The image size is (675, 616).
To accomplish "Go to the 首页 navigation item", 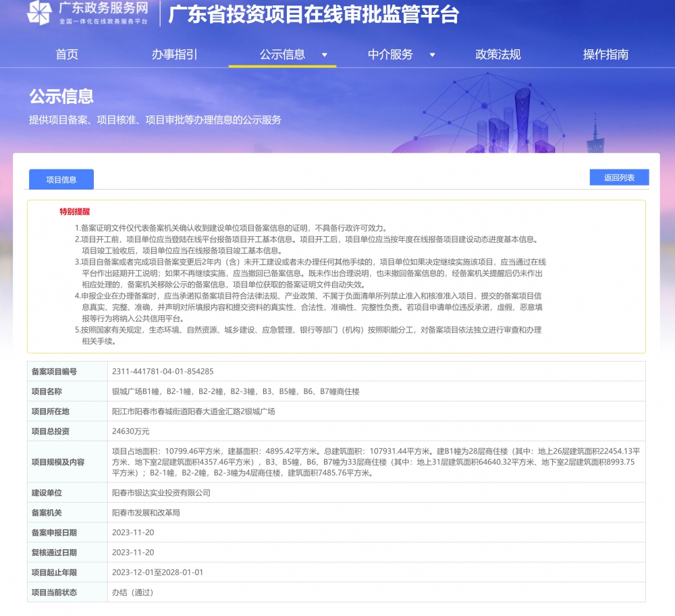I will point(67,55).
